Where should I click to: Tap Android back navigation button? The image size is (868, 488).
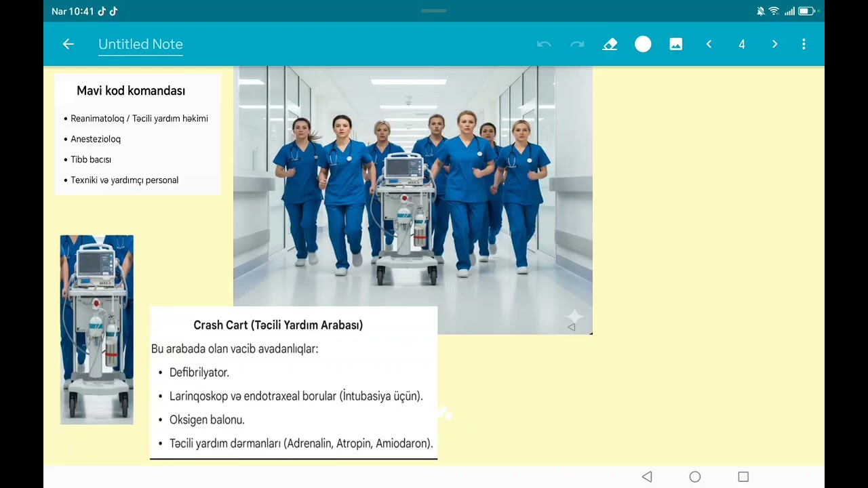[647, 476]
